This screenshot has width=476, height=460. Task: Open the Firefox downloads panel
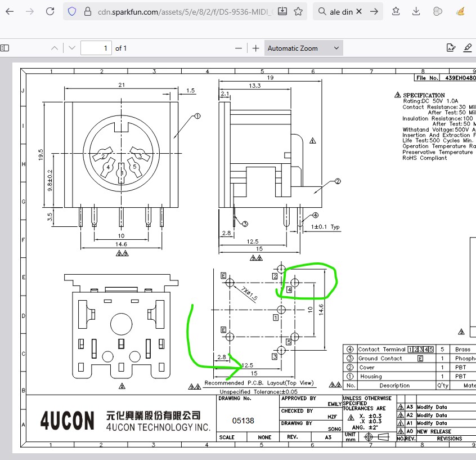(416, 11)
